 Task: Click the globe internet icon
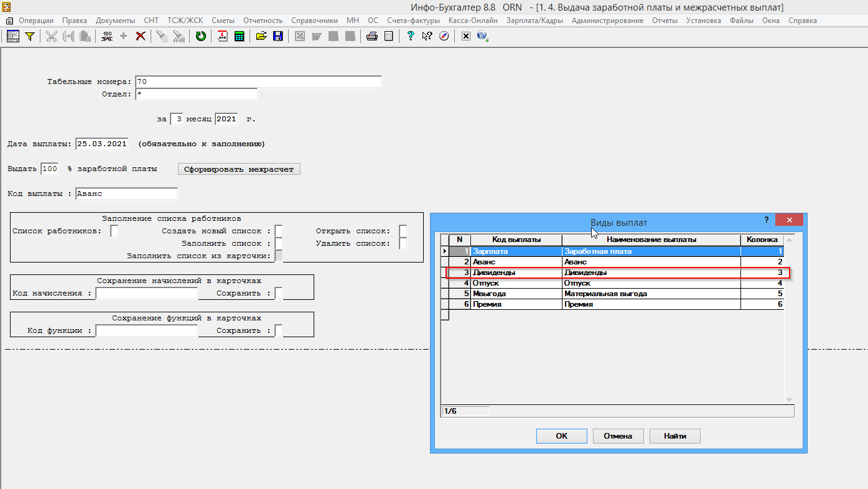pyautogui.click(x=482, y=36)
